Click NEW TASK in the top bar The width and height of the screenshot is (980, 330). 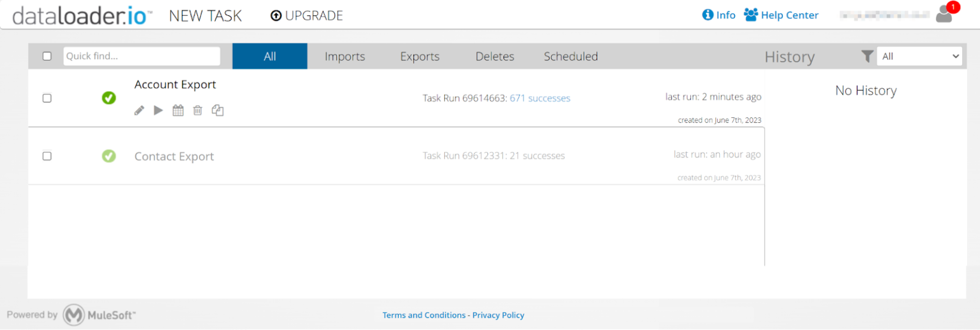coord(205,16)
